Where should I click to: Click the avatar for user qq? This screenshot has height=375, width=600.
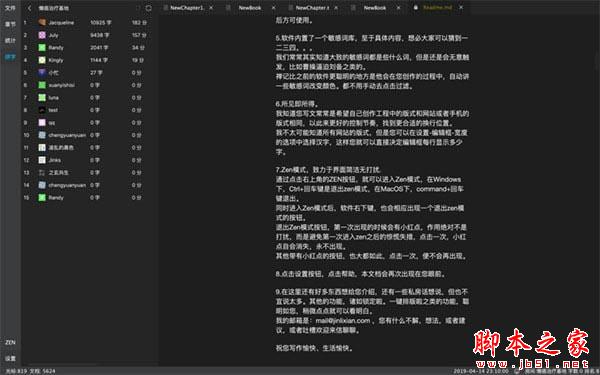[x=42, y=122]
